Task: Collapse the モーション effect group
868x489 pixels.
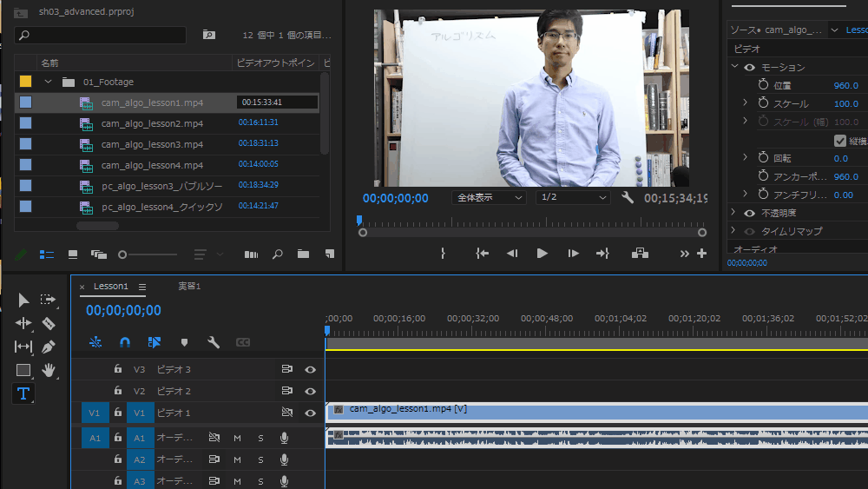Action: coord(734,67)
